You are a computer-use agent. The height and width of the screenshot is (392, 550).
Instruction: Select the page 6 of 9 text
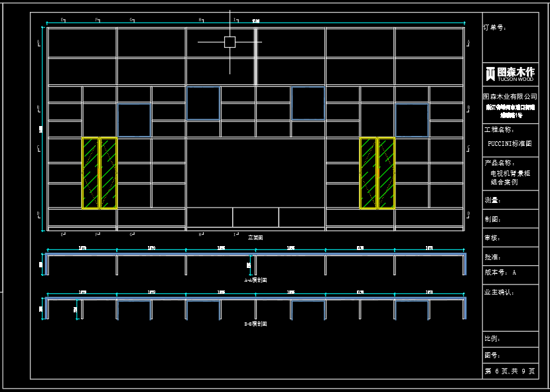510,371
